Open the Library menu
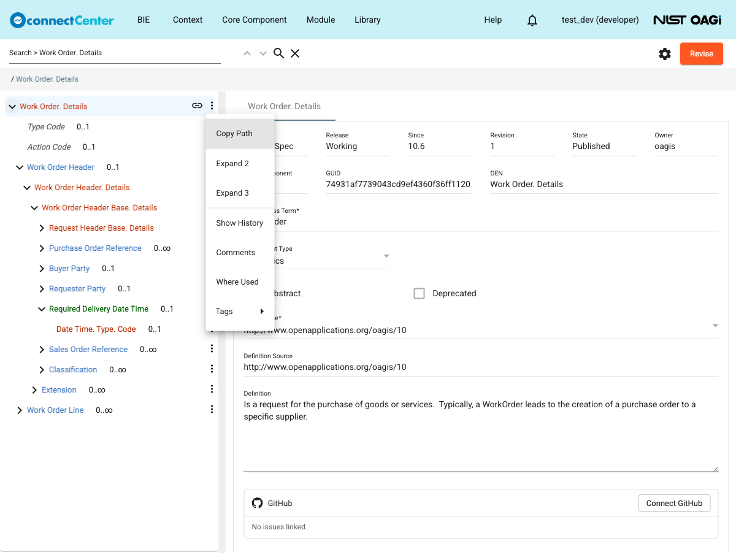736x560 pixels. pos(367,20)
